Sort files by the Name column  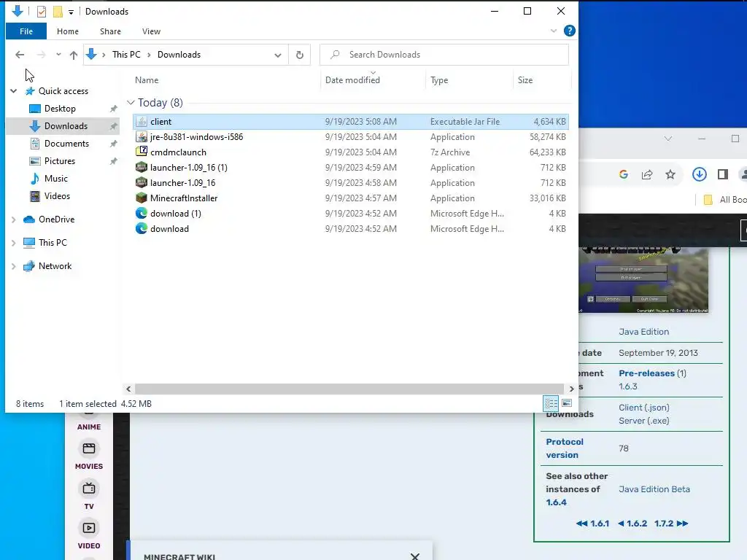point(146,80)
